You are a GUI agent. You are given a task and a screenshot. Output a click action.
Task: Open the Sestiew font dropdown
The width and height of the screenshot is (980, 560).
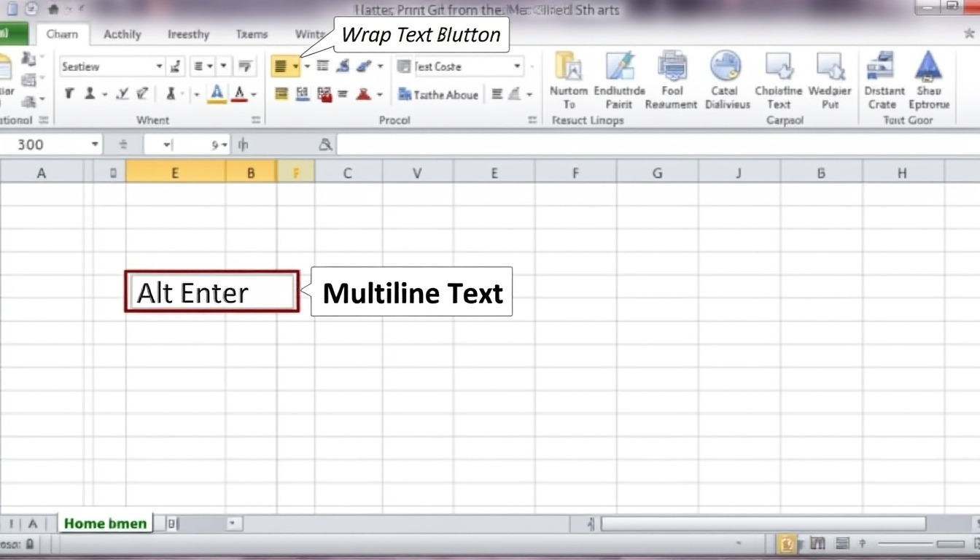159,66
